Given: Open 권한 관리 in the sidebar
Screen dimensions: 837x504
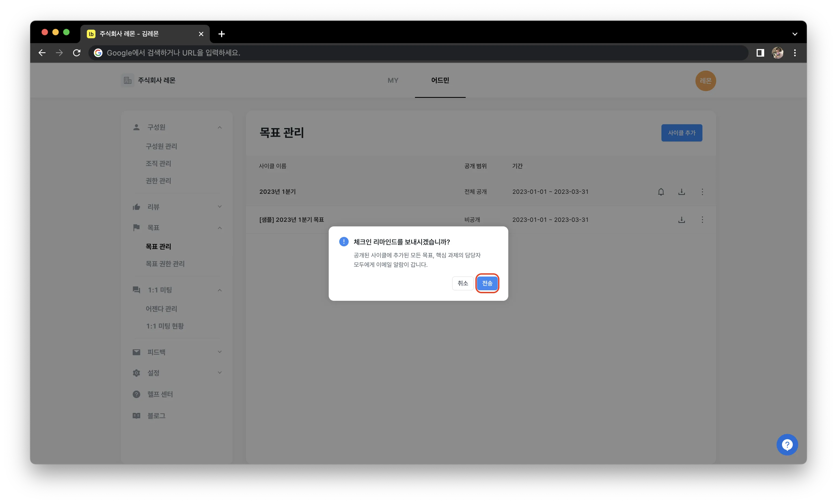Looking at the screenshot, I should (x=158, y=181).
